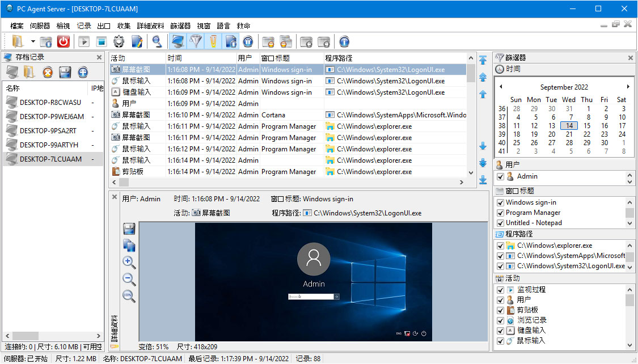Click the 程序路径 column header
Screen dimensions: 638x364
[395, 58]
